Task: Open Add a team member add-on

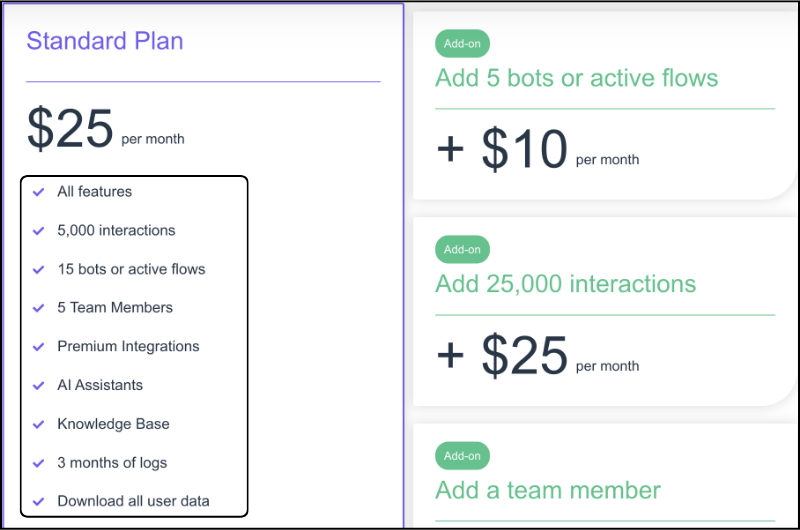Action: tap(548, 490)
